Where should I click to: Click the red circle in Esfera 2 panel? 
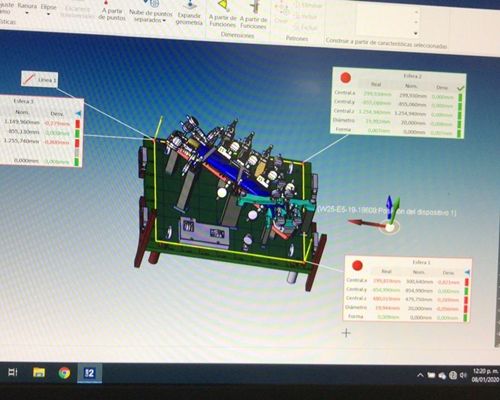pyautogui.click(x=346, y=78)
